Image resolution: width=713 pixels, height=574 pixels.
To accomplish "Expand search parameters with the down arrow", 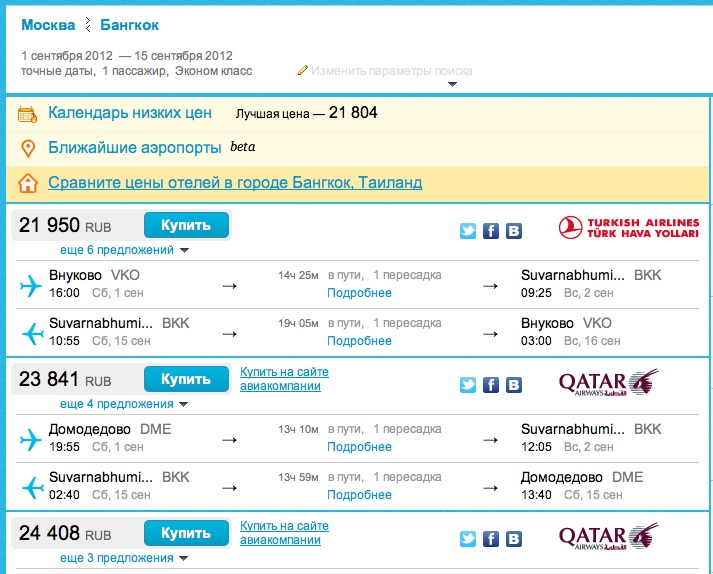I will (452, 84).
